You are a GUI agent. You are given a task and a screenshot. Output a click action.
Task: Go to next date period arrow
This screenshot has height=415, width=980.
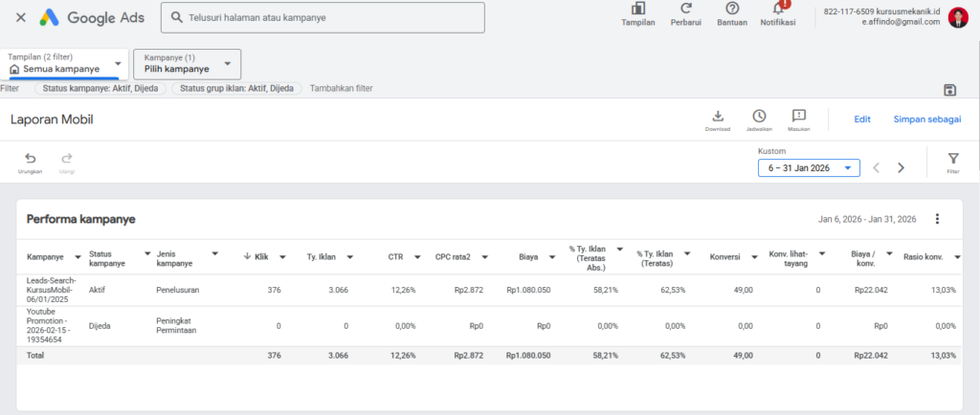point(901,168)
